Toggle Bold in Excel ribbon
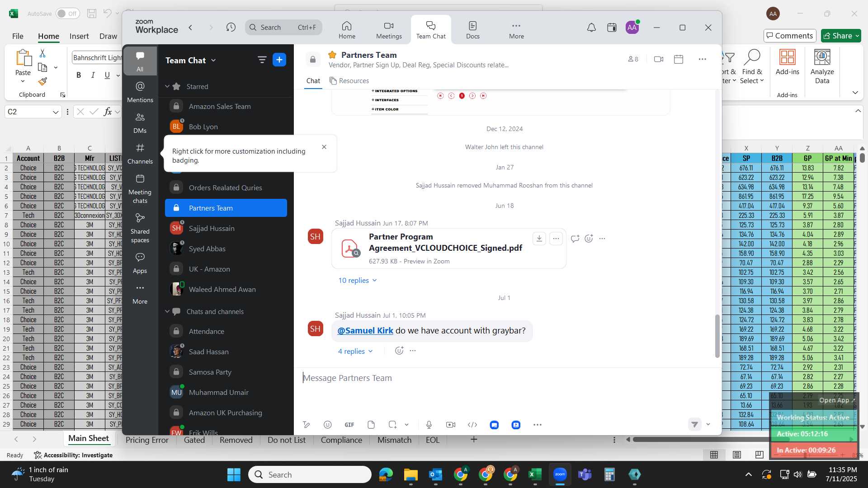The image size is (868, 488). pyautogui.click(x=79, y=75)
